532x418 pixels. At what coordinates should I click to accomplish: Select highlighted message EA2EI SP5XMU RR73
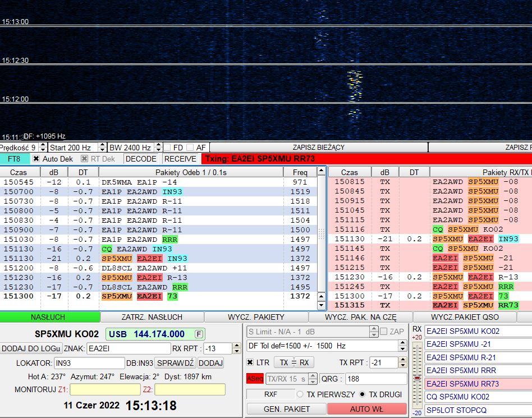coord(478,384)
